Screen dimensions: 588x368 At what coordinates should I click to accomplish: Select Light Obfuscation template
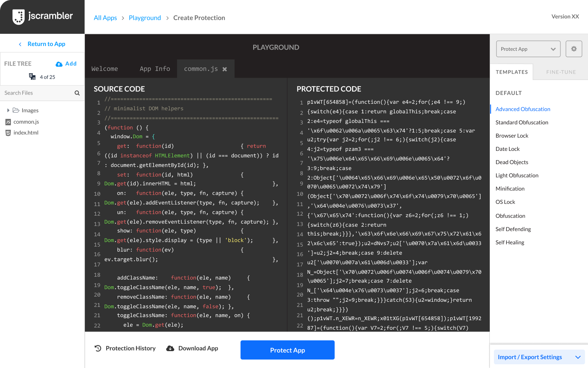(x=517, y=175)
